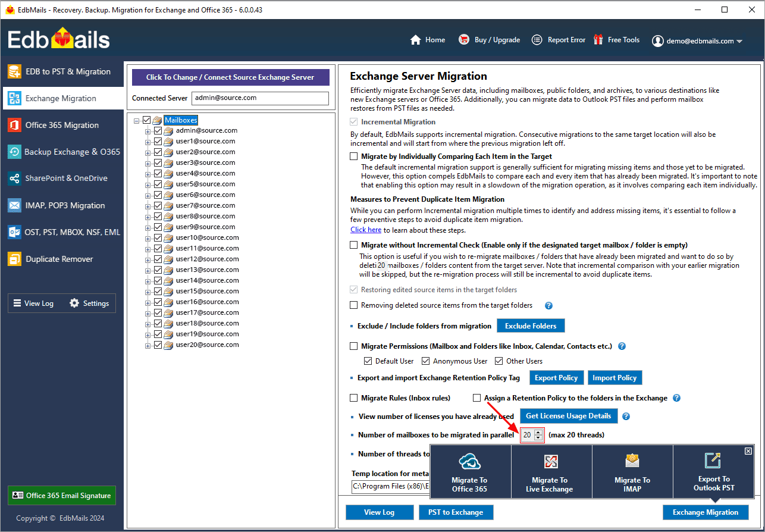765x532 pixels.
Task: Click the Free Tools gift icon
Action: pyautogui.click(x=598, y=40)
